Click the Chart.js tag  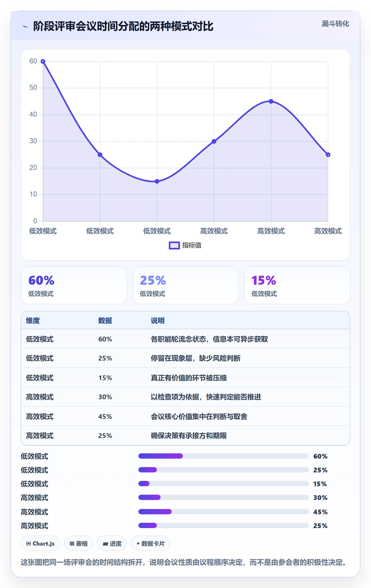(x=40, y=543)
